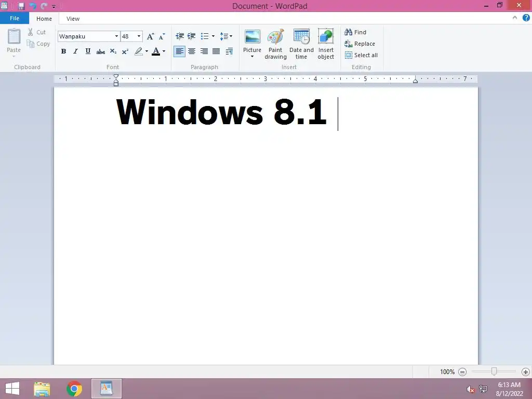Open the highlight color dropdown
This screenshot has width=532, height=399.
[147, 51]
